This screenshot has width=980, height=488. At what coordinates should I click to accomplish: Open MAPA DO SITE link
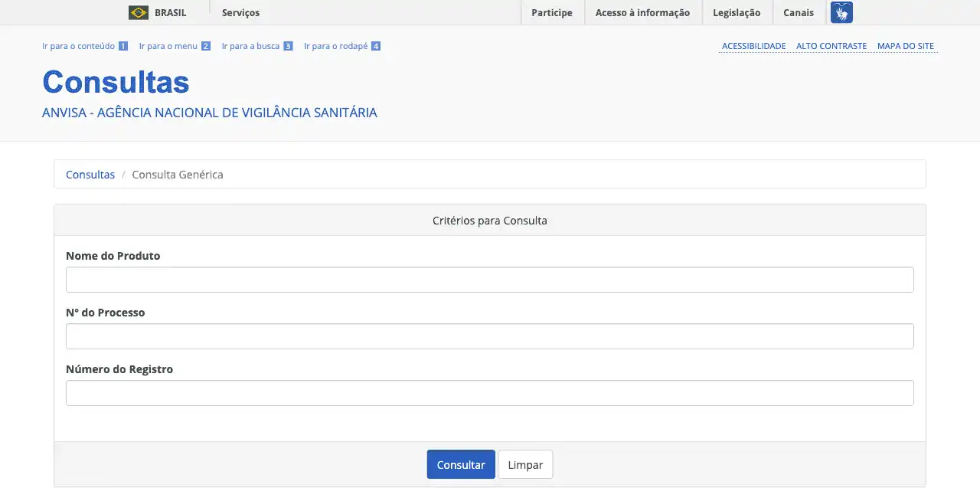pyautogui.click(x=905, y=46)
